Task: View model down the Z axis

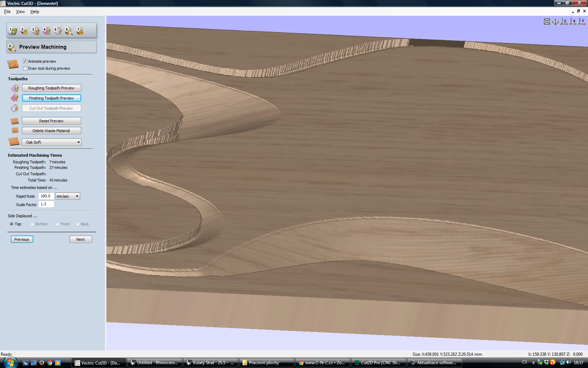Action: [x=564, y=22]
